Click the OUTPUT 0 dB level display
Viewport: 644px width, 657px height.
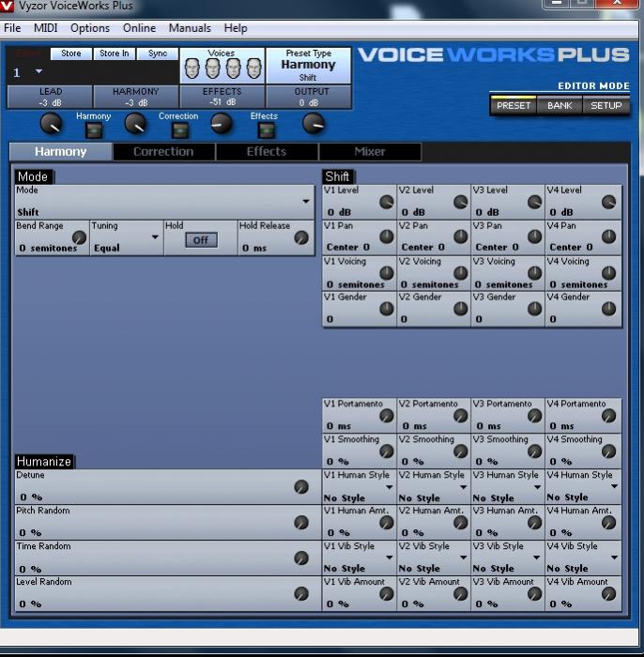[309, 97]
